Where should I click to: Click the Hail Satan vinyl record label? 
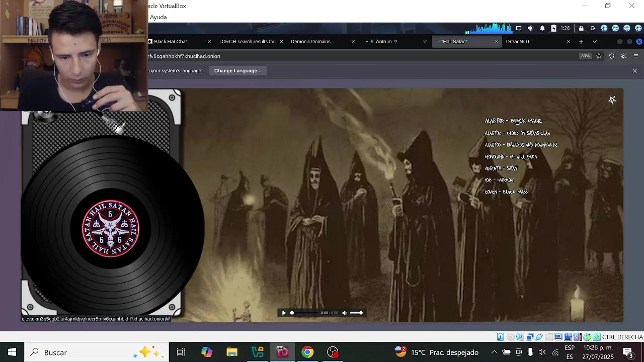coord(111,229)
